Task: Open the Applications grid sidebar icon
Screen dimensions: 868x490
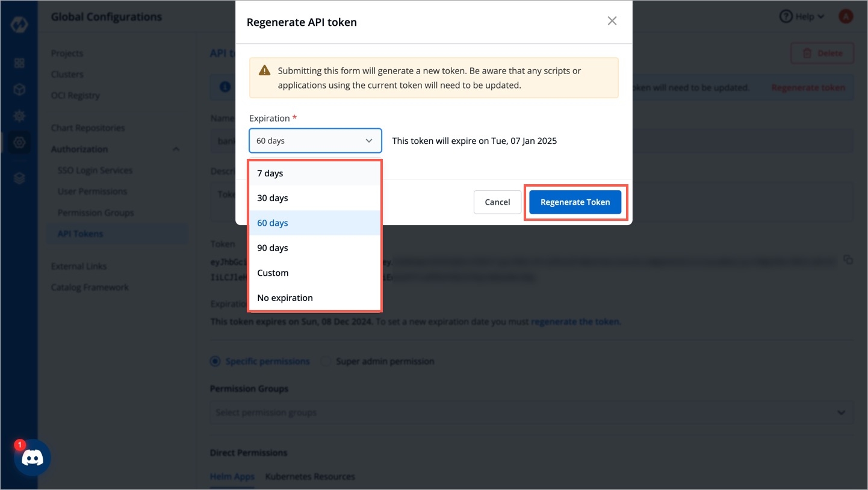Action: [19, 63]
